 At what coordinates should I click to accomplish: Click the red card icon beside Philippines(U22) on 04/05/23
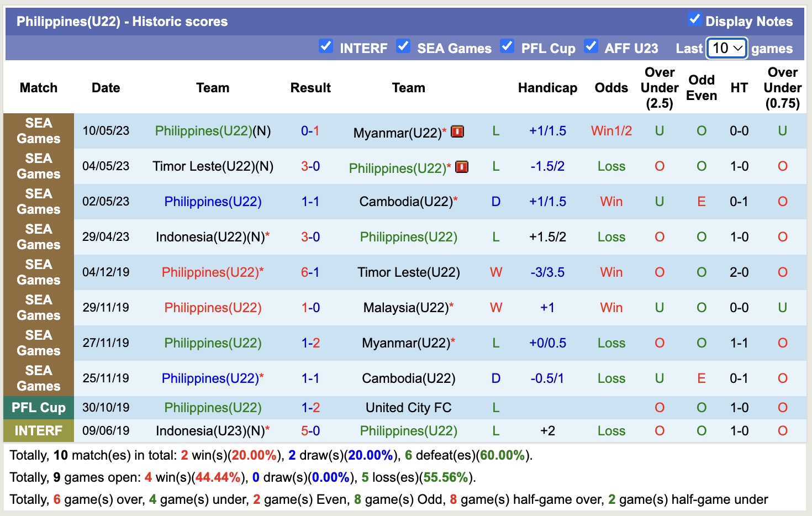(x=461, y=167)
